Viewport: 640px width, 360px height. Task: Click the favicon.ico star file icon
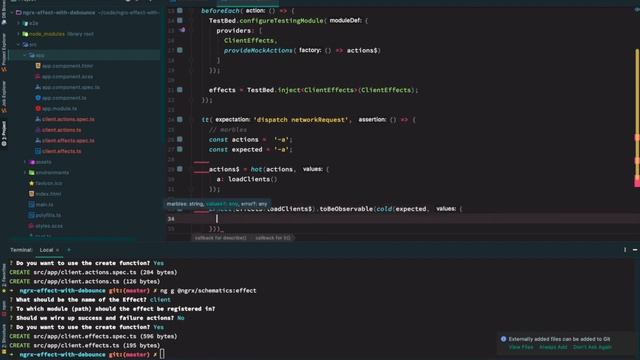tap(31, 183)
